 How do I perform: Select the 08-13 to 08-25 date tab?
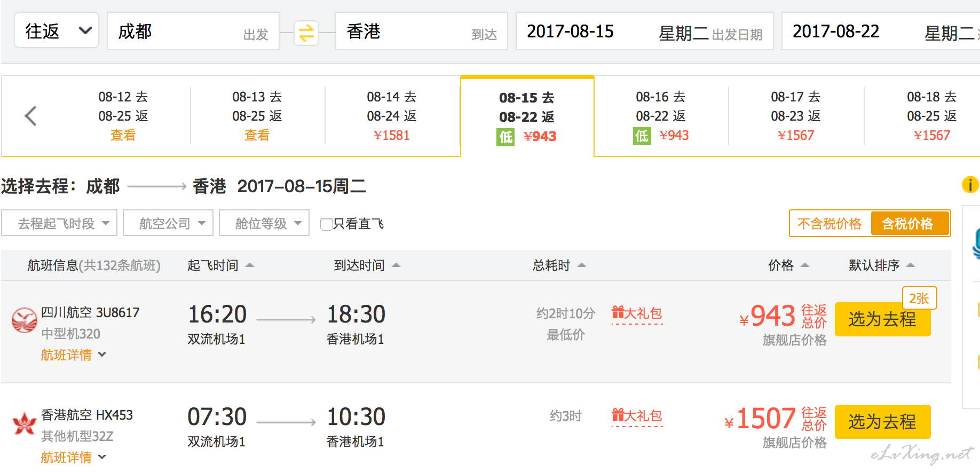tap(257, 116)
